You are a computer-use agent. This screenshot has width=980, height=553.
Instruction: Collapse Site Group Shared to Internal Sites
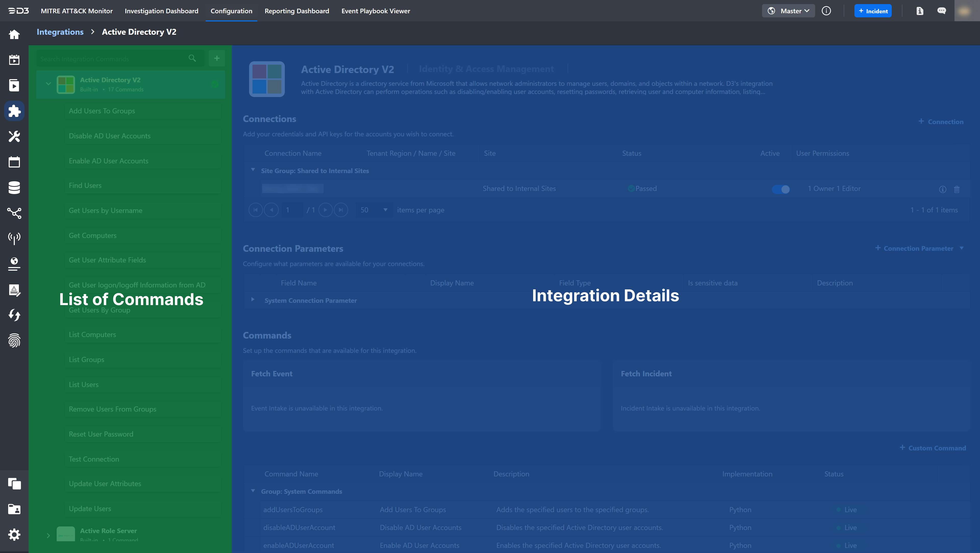[x=253, y=170]
